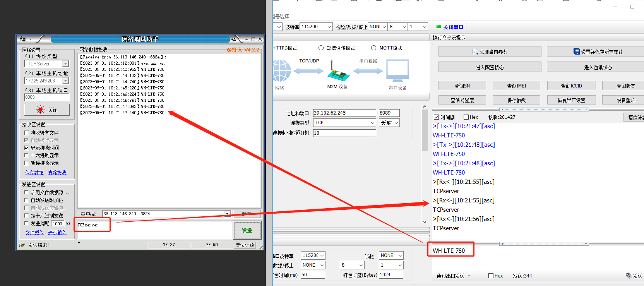Select the 短信透传模式 mode option
The width and height of the screenshot is (644, 286).
coord(321,48)
